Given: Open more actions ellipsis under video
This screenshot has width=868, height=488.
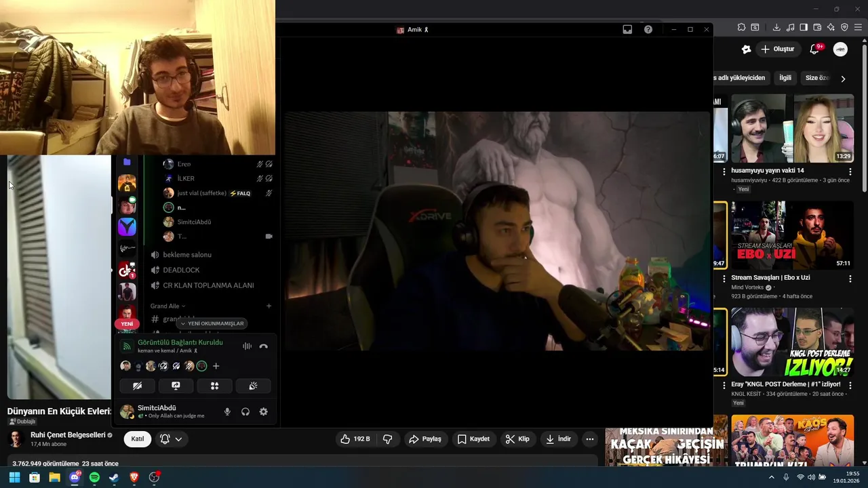Looking at the screenshot, I should (590, 439).
